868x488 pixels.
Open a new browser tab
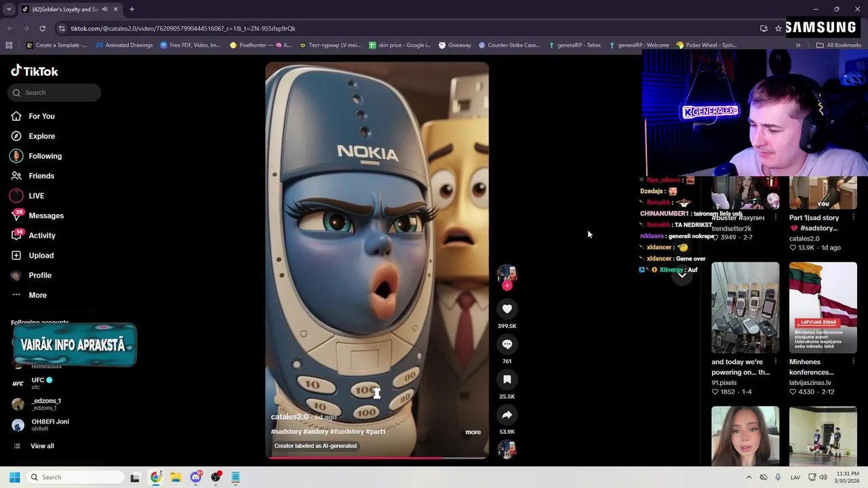132,9
